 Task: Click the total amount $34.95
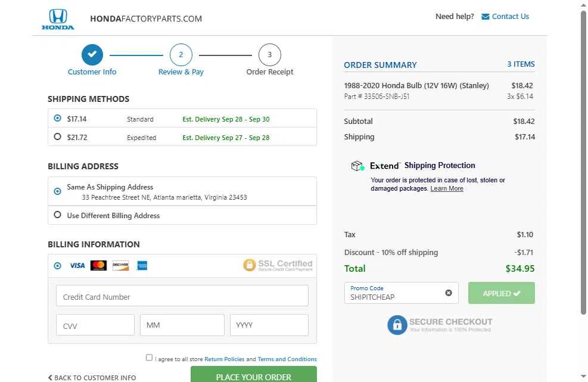[519, 268]
